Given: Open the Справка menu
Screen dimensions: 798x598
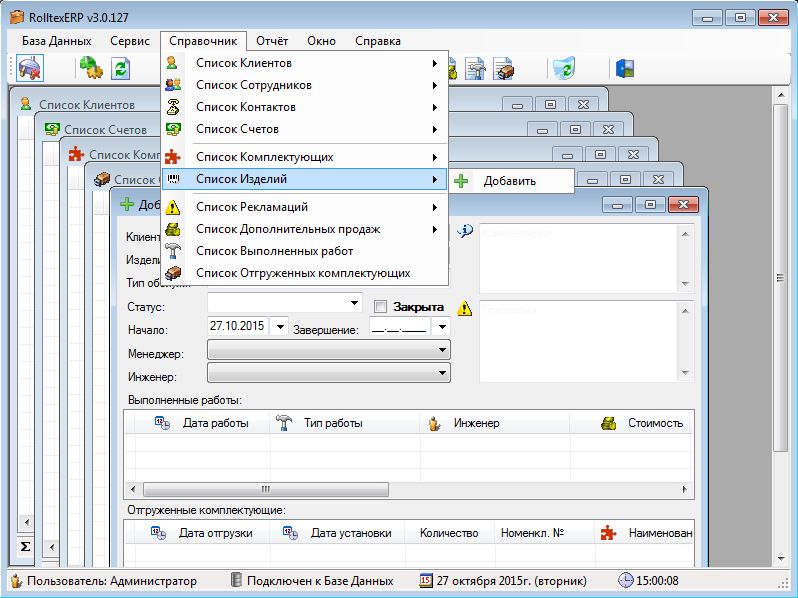Looking at the screenshot, I should 378,41.
